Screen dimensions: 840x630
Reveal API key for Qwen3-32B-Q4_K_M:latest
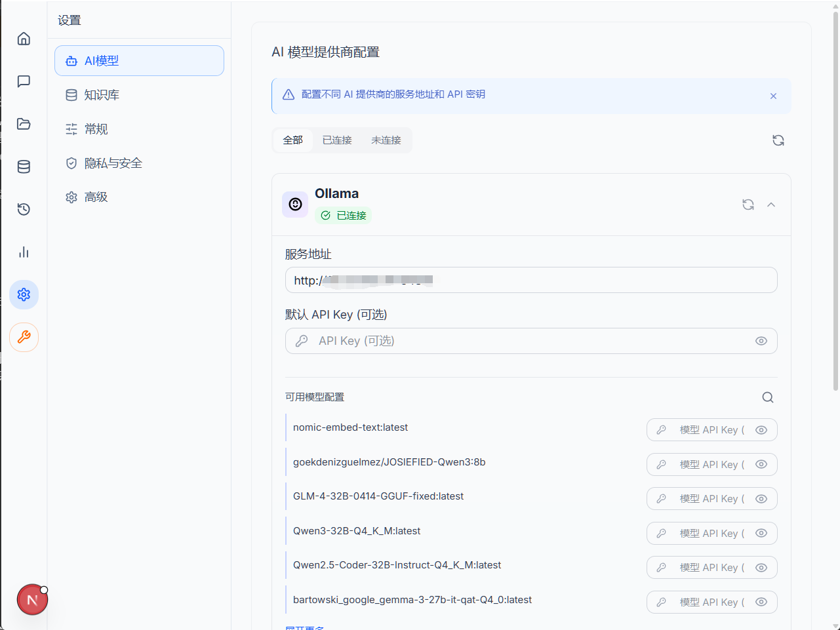(761, 533)
